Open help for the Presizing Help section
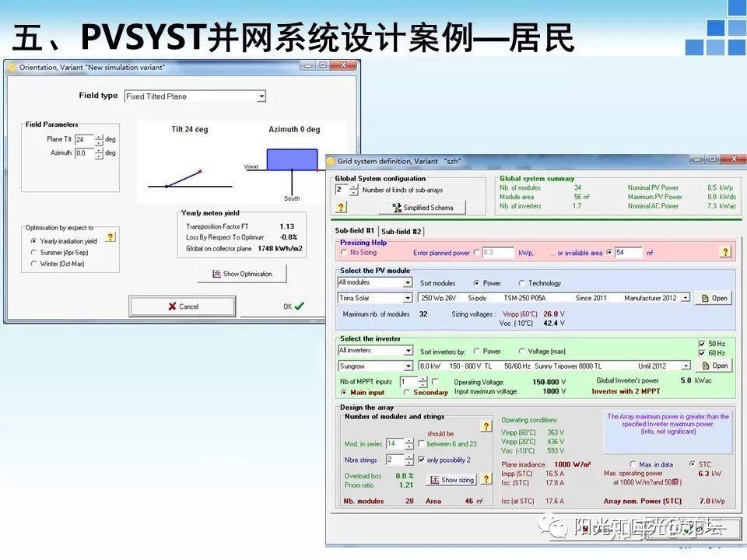747x560 pixels. click(724, 252)
